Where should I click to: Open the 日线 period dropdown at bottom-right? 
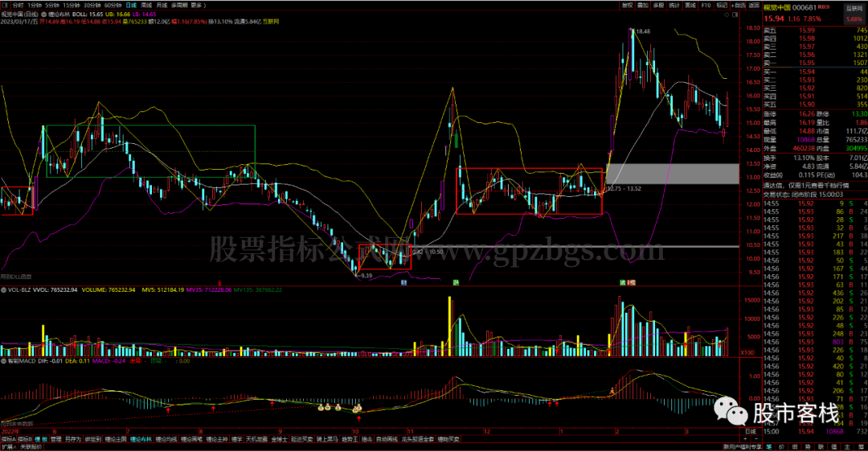(751, 432)
